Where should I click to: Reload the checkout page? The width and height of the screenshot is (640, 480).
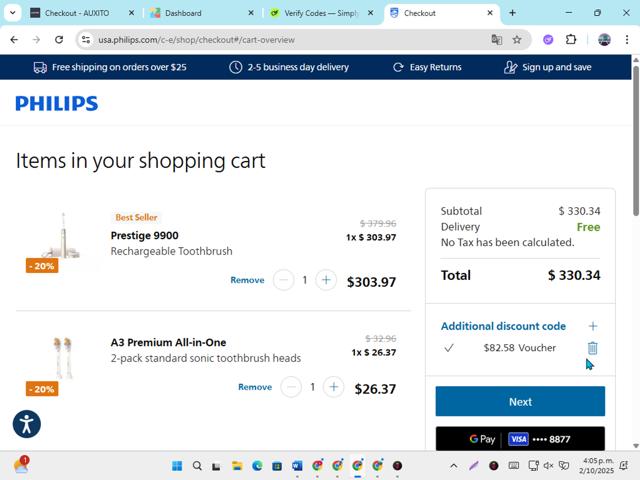[x=59, y=40]
